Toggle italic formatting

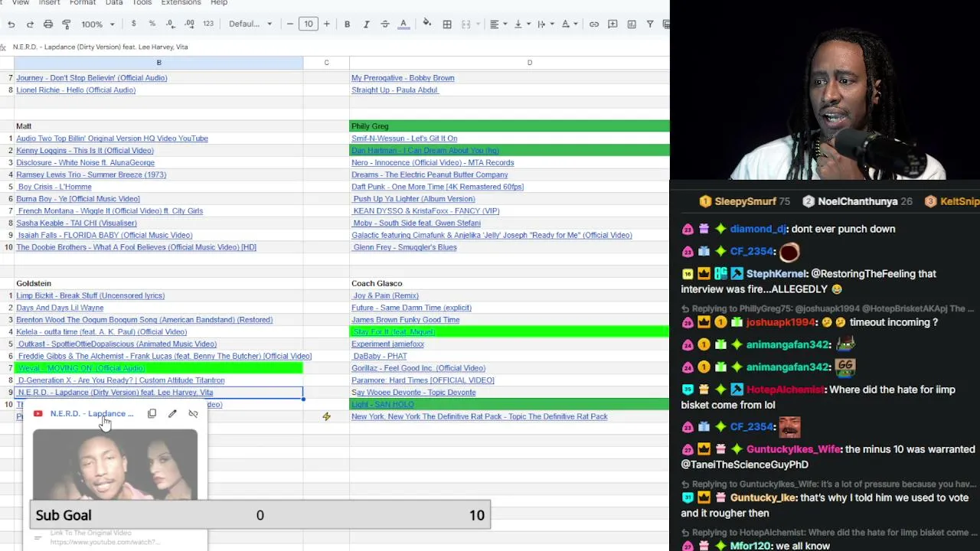(366, 24)
